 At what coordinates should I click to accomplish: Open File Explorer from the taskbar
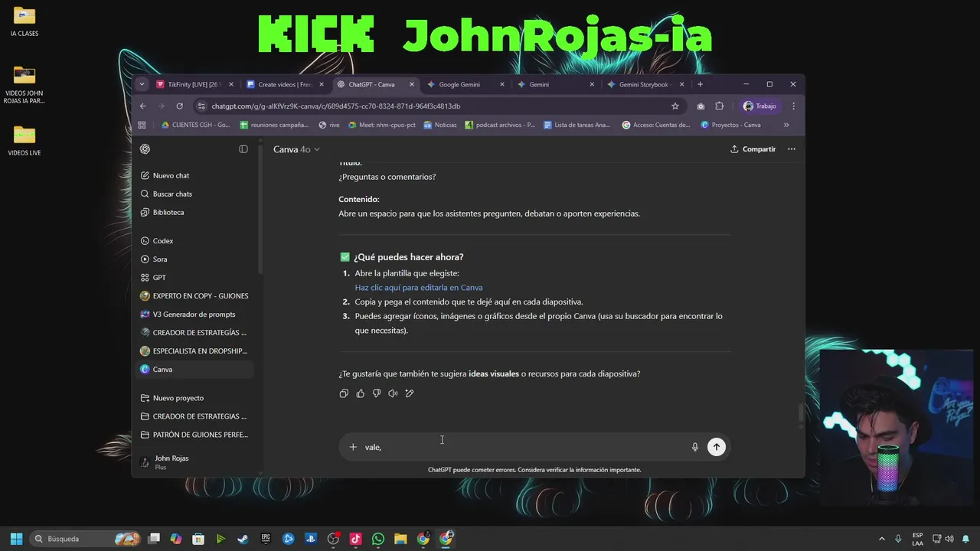[x=400, y=539]
